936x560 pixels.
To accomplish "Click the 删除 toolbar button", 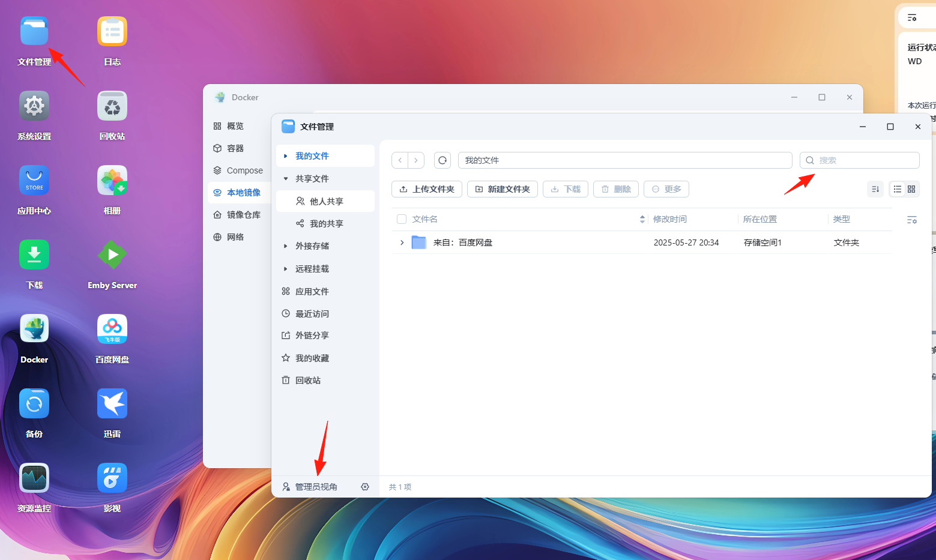I will click(x=616, y=189).
